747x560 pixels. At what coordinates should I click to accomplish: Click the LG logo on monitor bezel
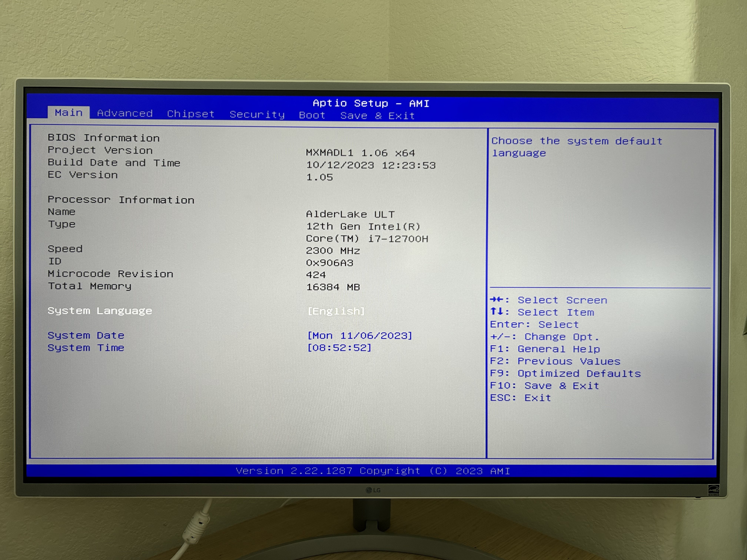(x=373, y=490)
